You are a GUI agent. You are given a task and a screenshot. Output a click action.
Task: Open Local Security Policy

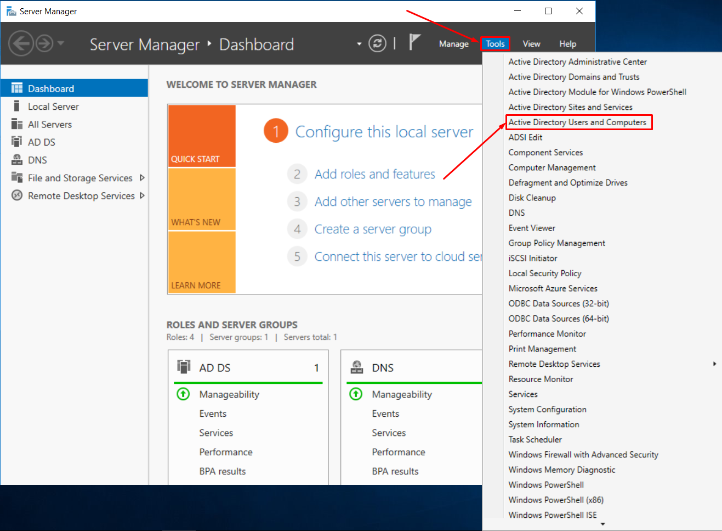[x=545, y=273]
